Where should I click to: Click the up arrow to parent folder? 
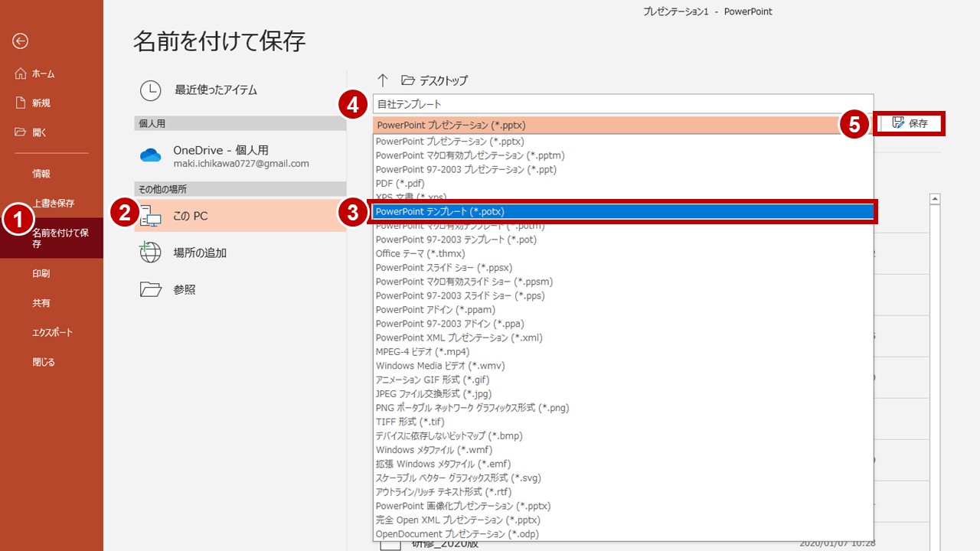click(x=384, y=80)
